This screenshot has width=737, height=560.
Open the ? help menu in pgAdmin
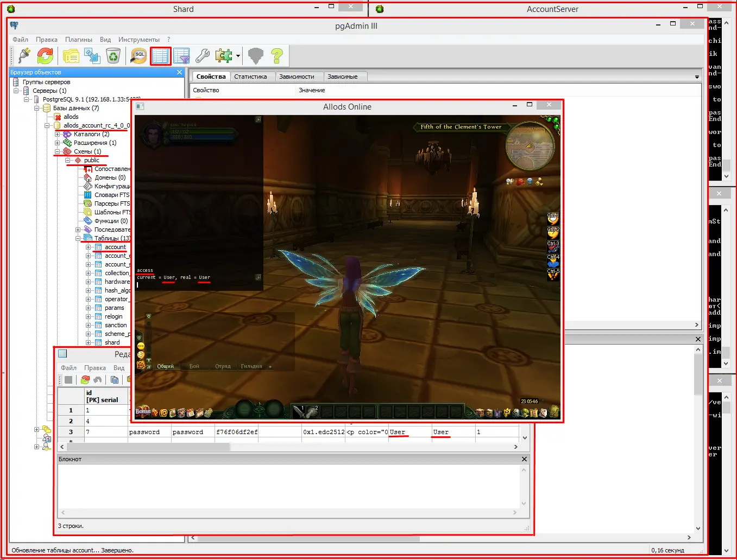(x=169, y=40)
